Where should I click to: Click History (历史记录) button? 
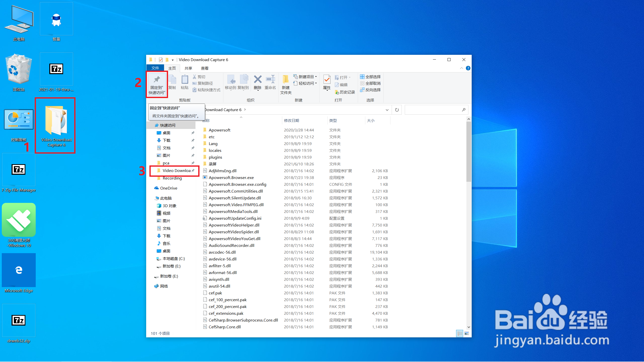(x=345, y=92)
